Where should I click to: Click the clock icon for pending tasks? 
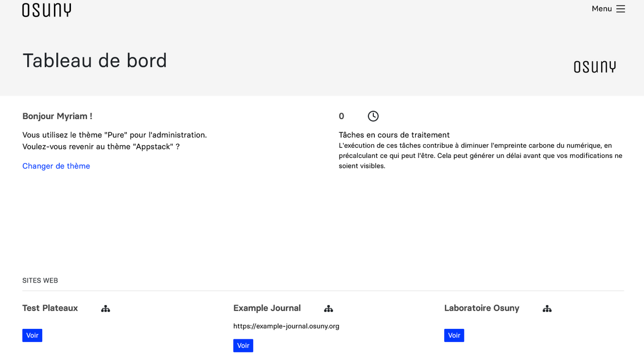[373, 116]
